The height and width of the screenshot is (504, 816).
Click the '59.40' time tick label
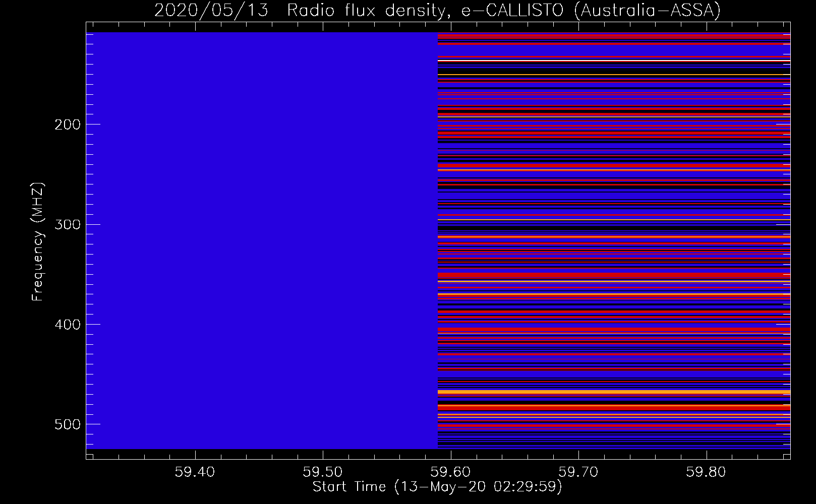point(195,472)
